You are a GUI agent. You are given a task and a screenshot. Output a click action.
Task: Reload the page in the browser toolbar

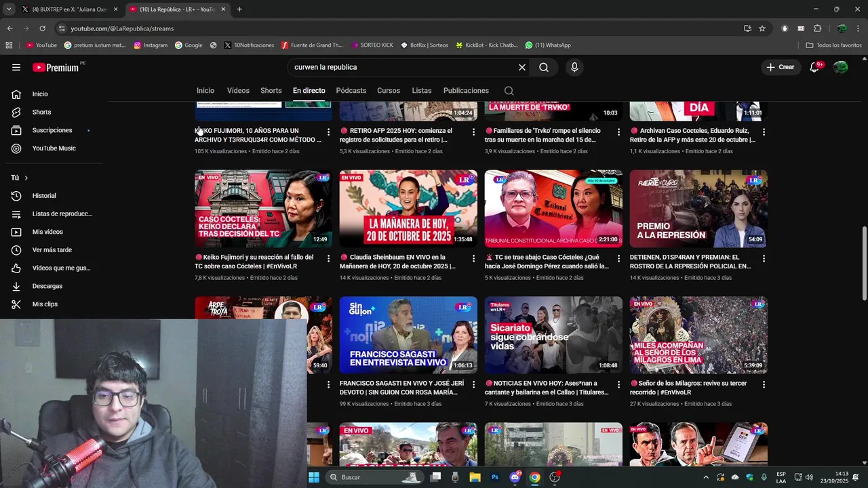coord(42,28)
